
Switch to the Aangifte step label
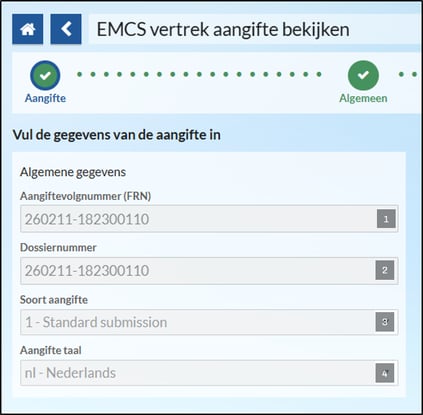pos(45,98)
